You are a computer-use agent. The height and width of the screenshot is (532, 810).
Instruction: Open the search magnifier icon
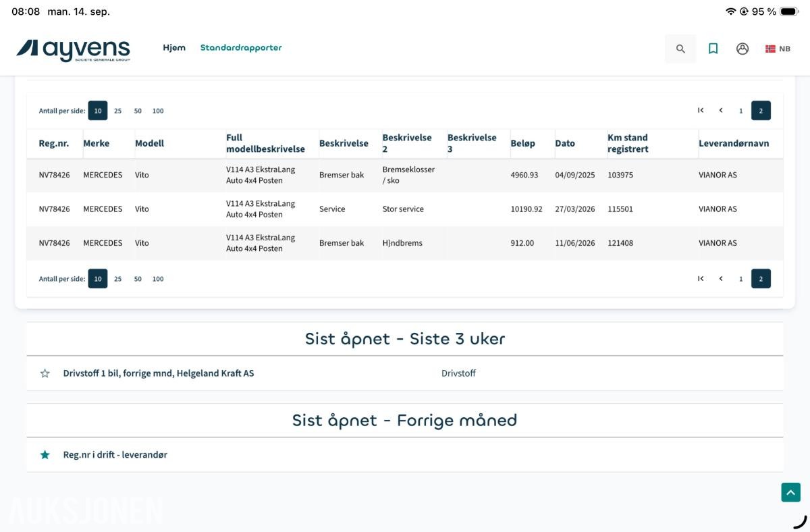(680, 49)
